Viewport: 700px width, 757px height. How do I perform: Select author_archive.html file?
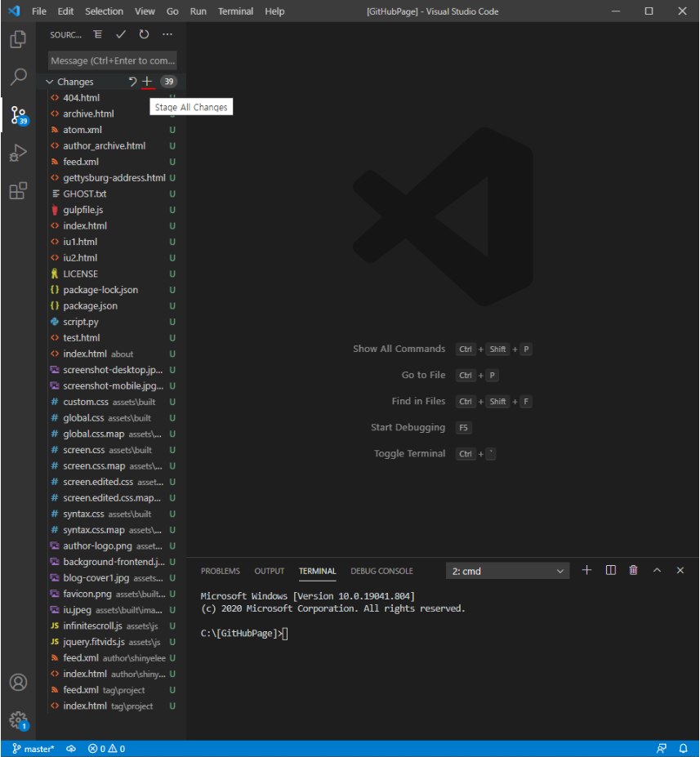coord(114,146)
